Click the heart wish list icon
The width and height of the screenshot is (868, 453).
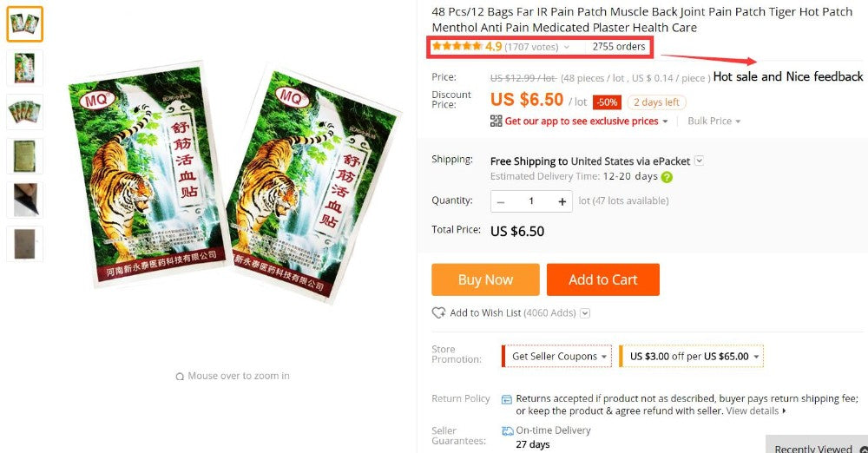click(438, 313)
